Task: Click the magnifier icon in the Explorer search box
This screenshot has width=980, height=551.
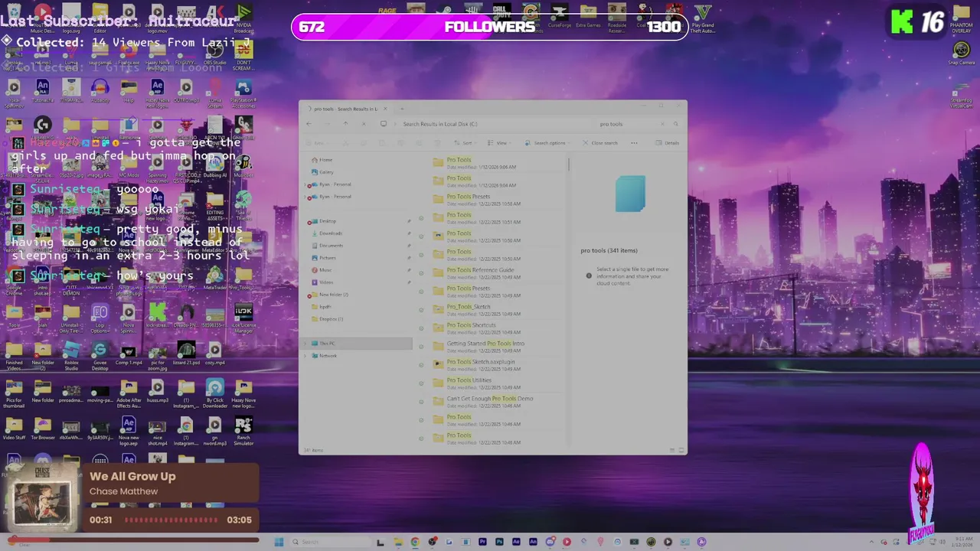Action: (675, 124)
